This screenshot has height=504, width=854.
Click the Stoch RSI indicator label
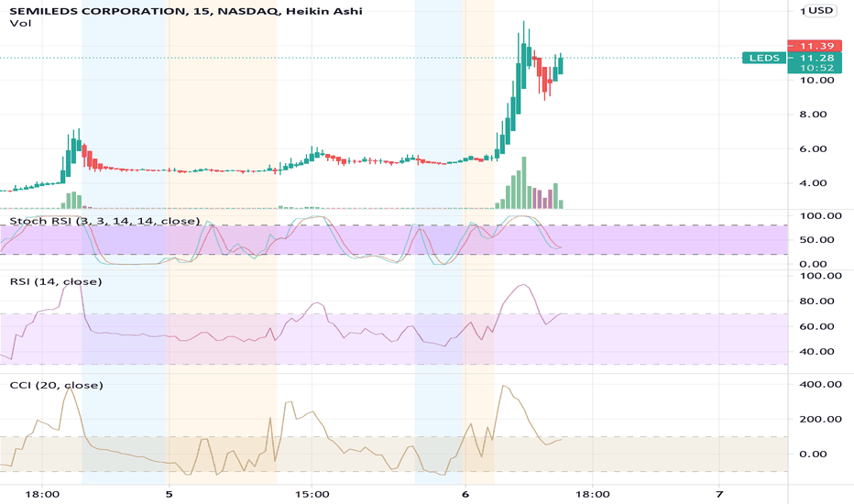pos(104,221)
